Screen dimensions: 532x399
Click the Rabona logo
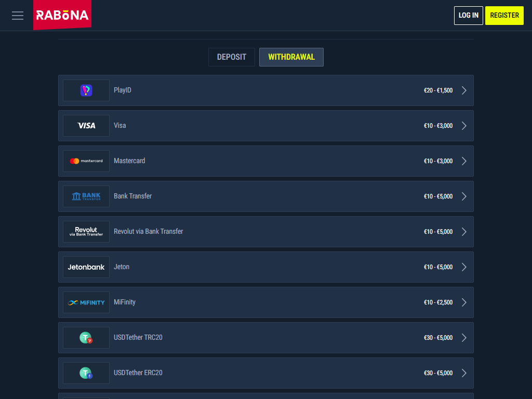click(x=62, y=15)
